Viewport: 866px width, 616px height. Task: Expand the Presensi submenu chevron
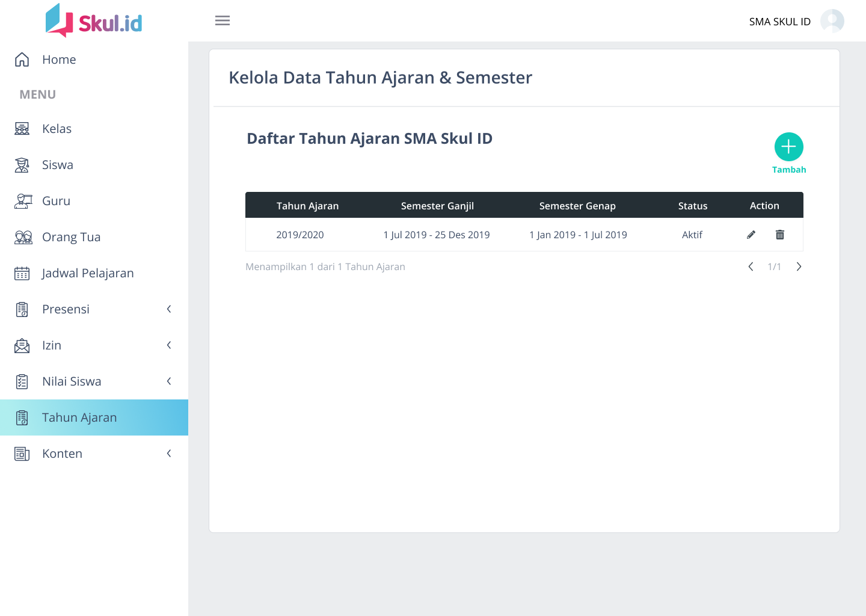[x=169, y=309]
